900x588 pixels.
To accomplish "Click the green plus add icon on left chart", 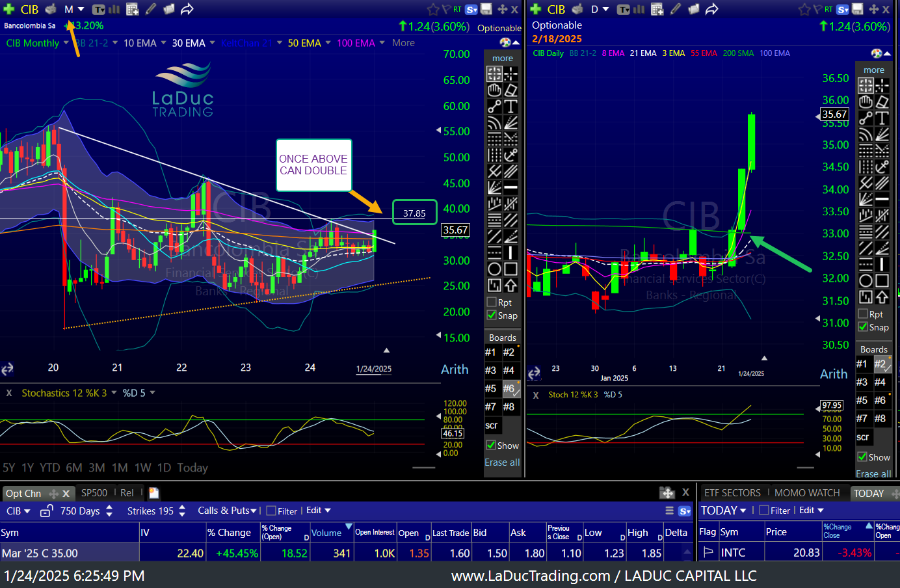I will coord(9,9).
